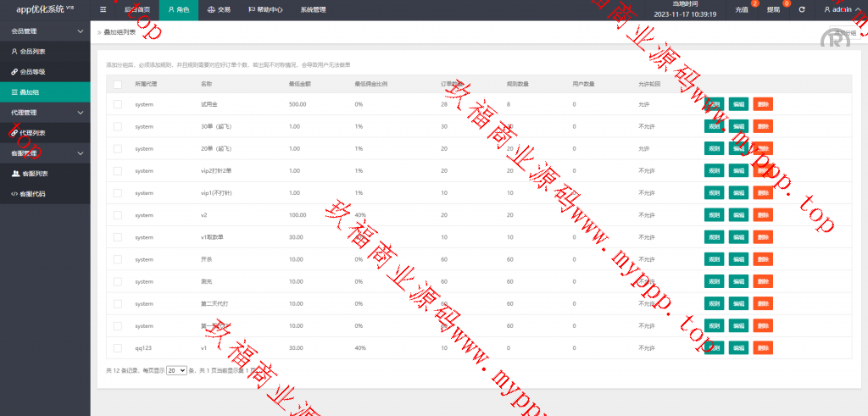Switch to the 交易 top tab
This screenshot has width=868, height=416.
tap(219, 10)
